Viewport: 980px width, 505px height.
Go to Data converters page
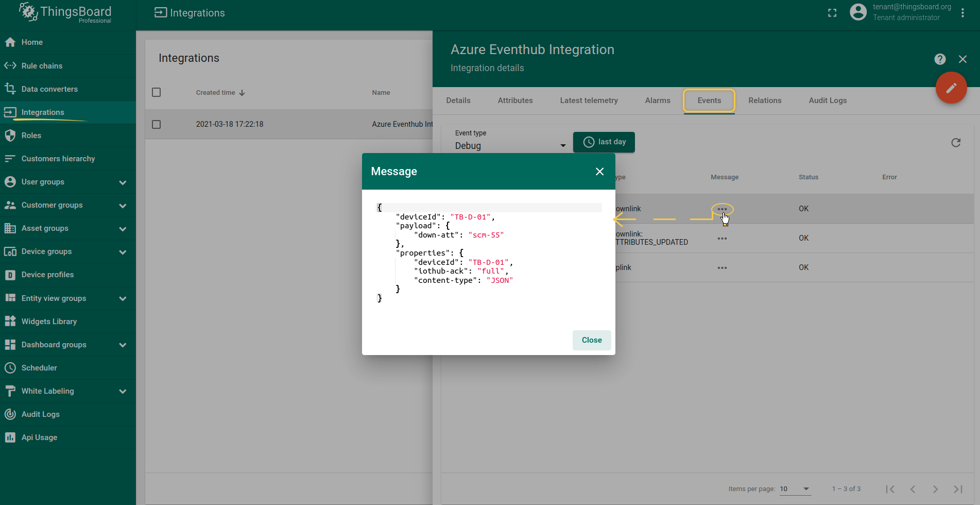pos(68,89)
